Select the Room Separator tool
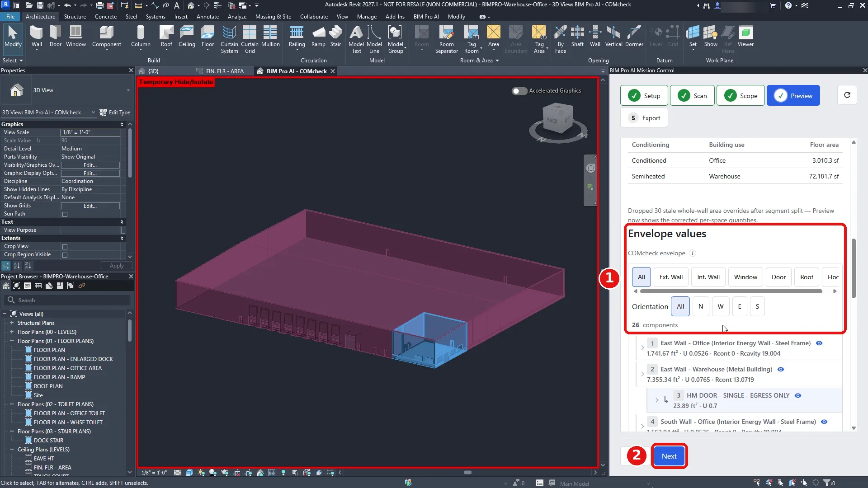This screenshot has height=488, width=868. pyautogui.click(x=446, y=39)
